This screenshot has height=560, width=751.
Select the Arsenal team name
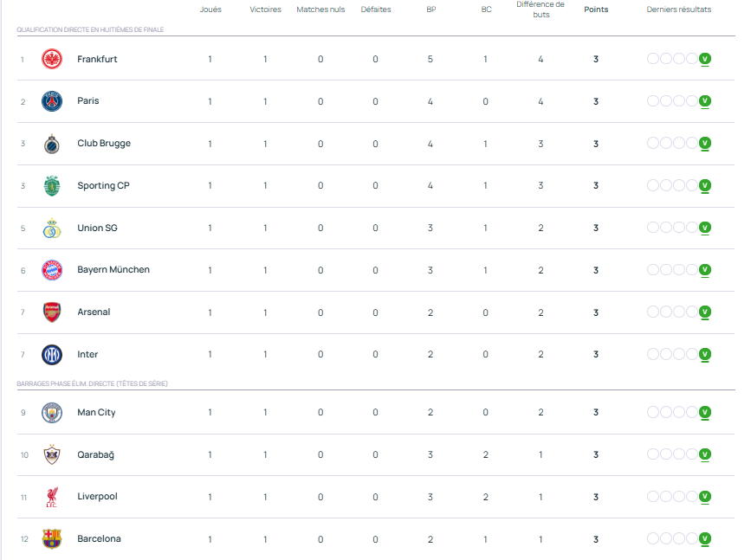click(94, 312)
